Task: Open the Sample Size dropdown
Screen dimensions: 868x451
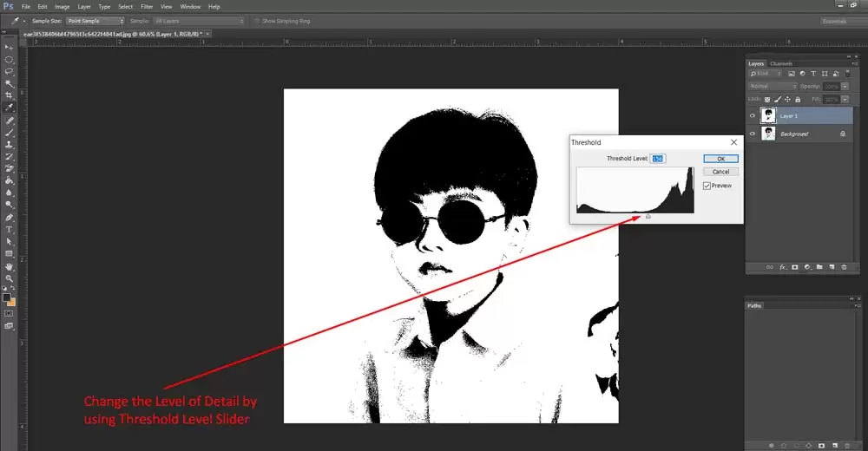Action: coord(95,21)
